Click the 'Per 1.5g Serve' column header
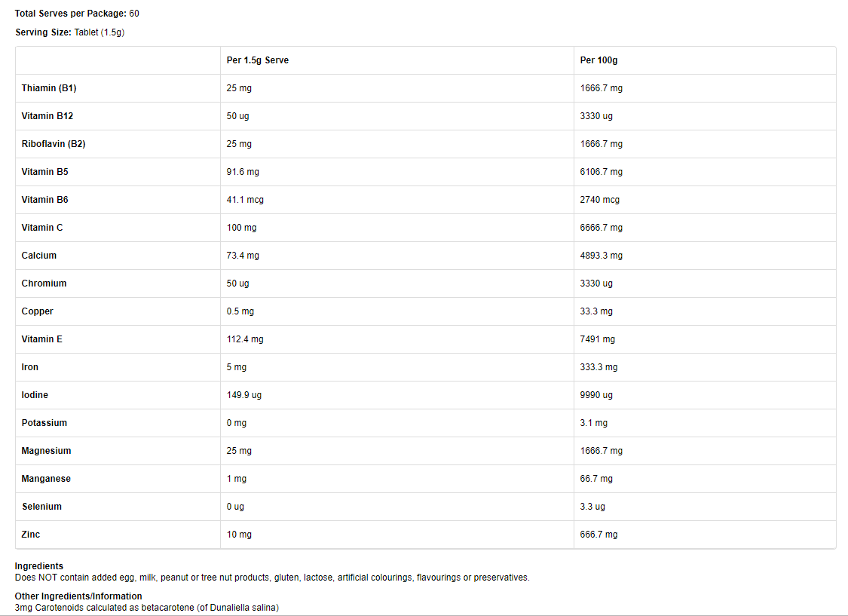The height and width of the screenshot is (616, 848). (258, 60)
